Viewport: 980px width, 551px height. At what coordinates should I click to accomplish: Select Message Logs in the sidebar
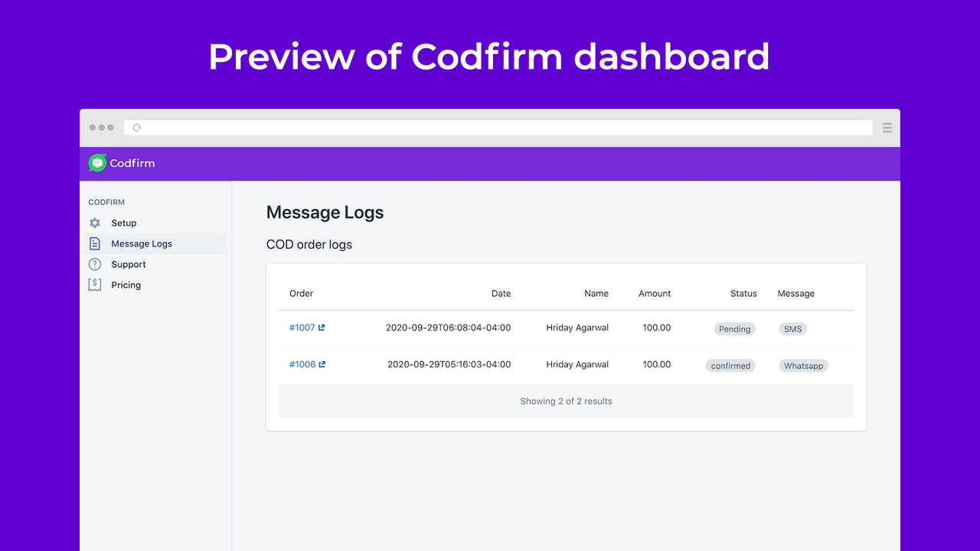(142, 243)
